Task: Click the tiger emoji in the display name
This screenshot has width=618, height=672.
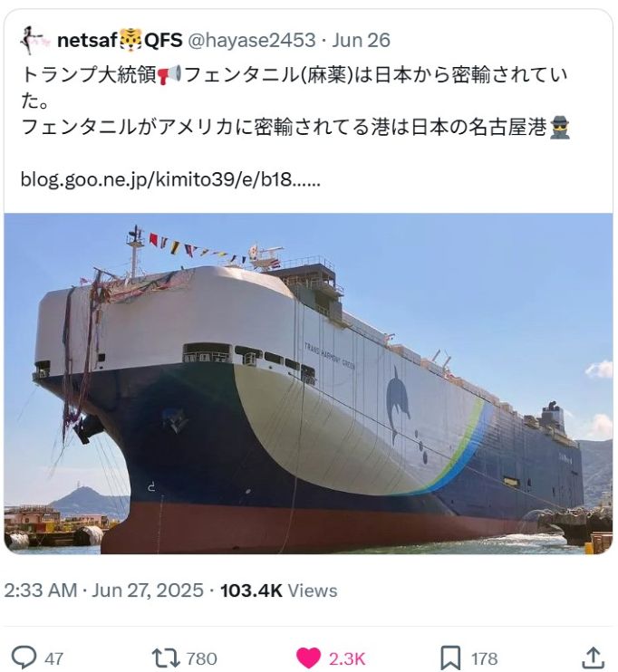Action: tap(130, 40)
